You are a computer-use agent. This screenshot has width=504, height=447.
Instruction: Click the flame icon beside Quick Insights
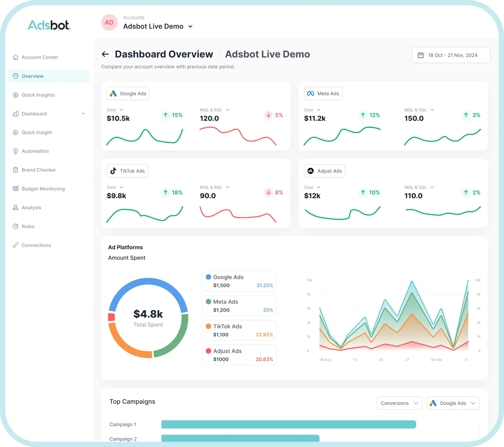(x=15, y=95)
